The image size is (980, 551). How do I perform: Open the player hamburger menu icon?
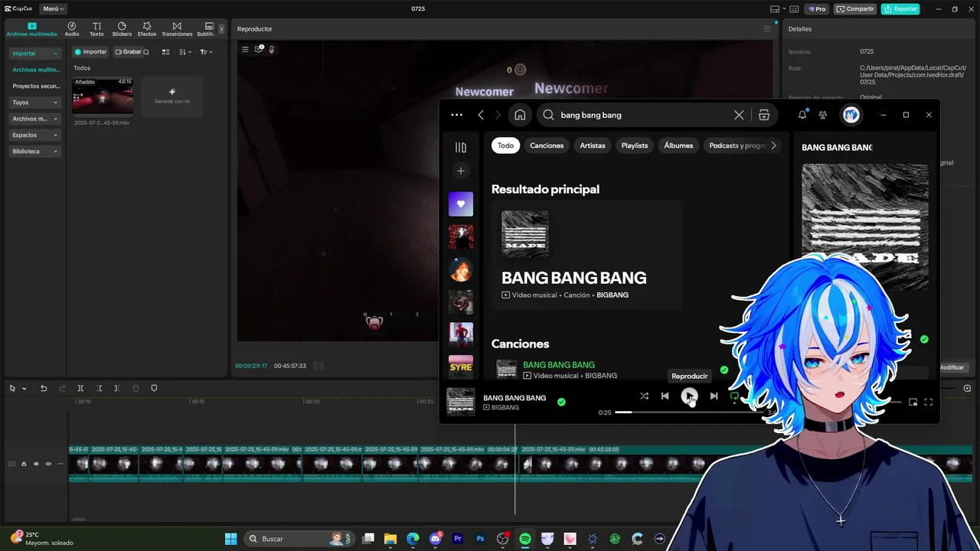[245, 49]
